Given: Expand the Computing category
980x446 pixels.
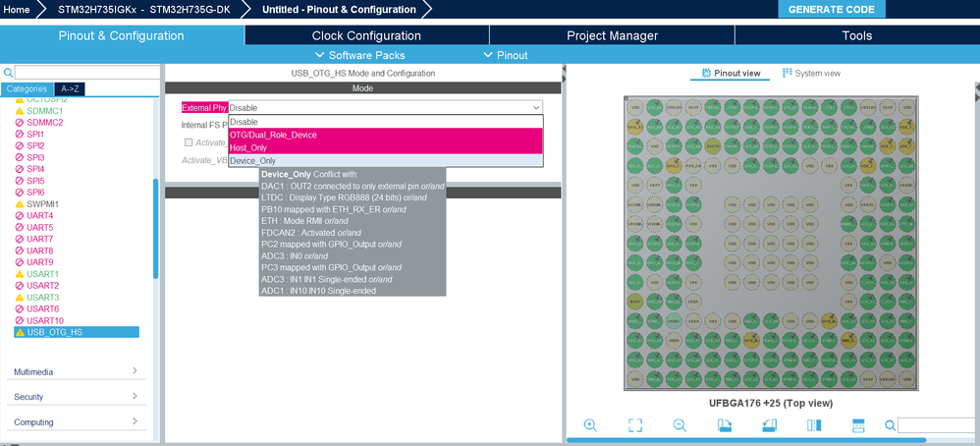Looking at the screenshot, I should (x=77, y=421).
